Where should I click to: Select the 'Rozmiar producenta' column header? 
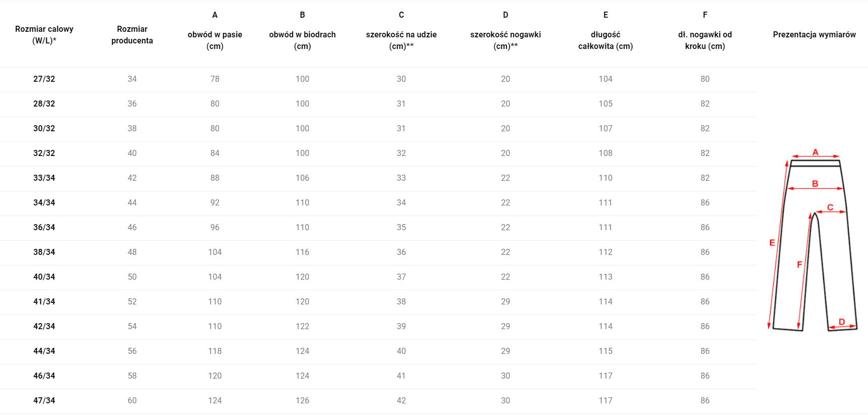[132, 35]
